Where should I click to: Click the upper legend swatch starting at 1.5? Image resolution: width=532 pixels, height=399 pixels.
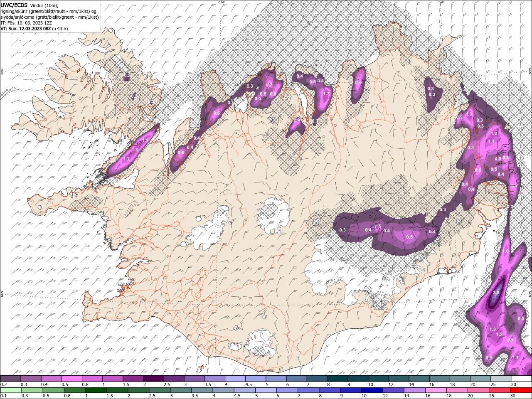click(x=133, y=379)
